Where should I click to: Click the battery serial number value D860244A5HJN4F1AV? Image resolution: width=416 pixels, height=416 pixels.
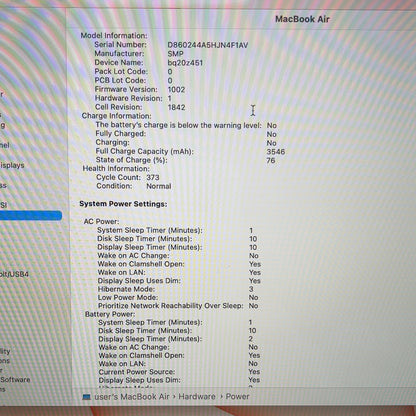coord(208,45)
